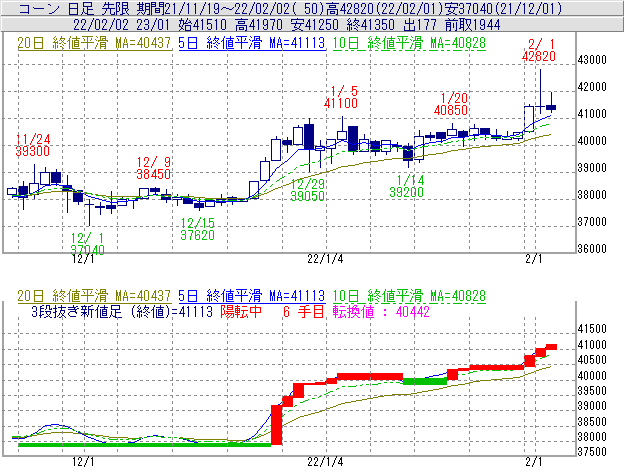Click the tall red bar in lower chart
This screenshot has height=475, width=624.
[277, 424]
